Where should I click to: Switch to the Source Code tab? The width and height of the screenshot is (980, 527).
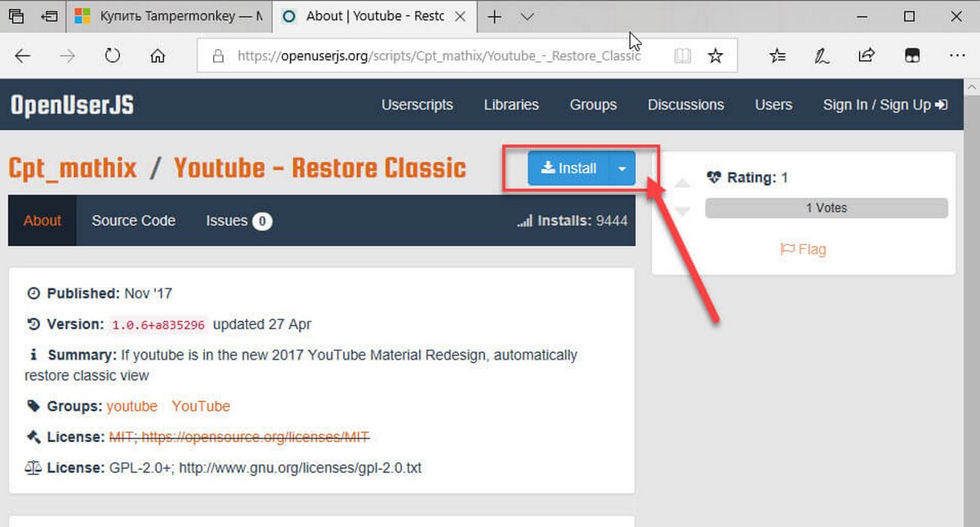click(x=134, y=221)
